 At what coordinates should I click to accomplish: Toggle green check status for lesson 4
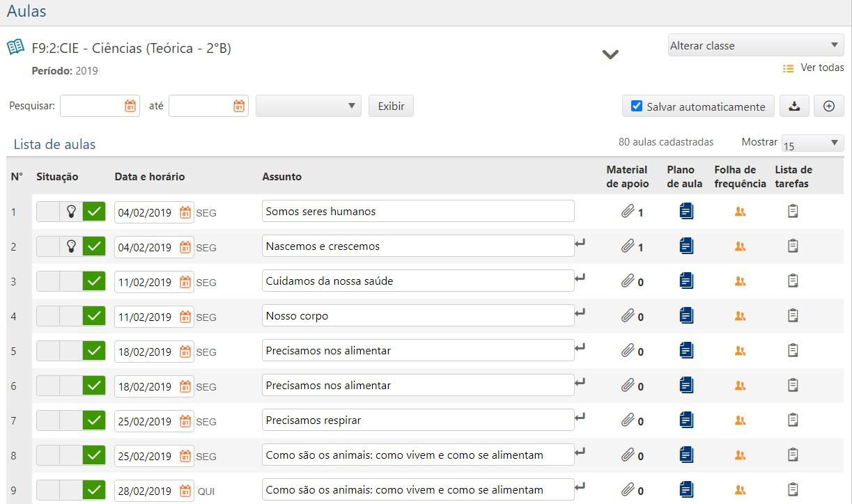(x=94, y=316)
